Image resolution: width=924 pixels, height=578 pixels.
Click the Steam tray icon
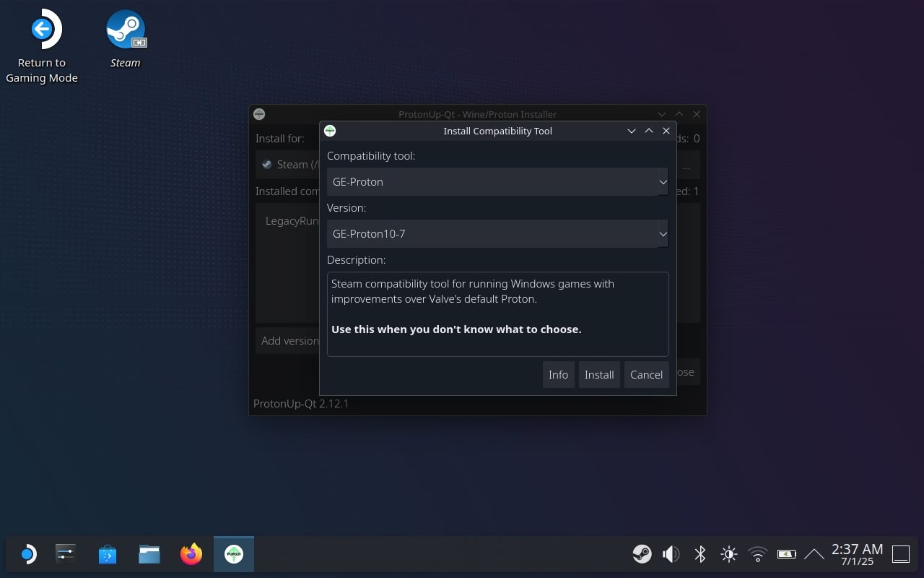click(642, 554)
